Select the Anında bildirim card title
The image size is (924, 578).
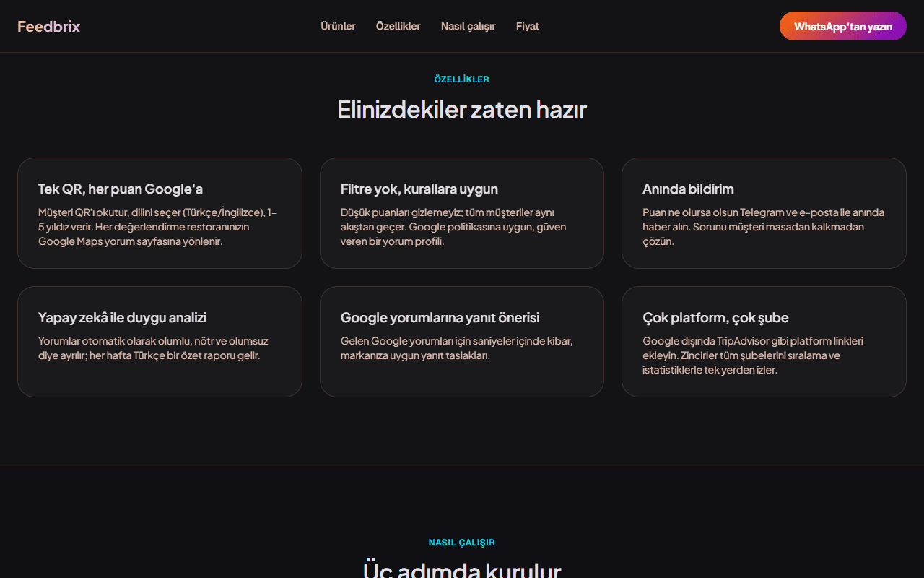tap(688, 189)
